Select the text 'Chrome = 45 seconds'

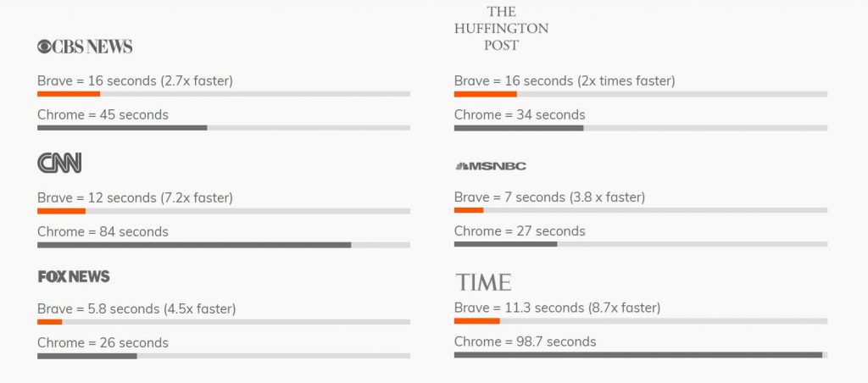103,114
